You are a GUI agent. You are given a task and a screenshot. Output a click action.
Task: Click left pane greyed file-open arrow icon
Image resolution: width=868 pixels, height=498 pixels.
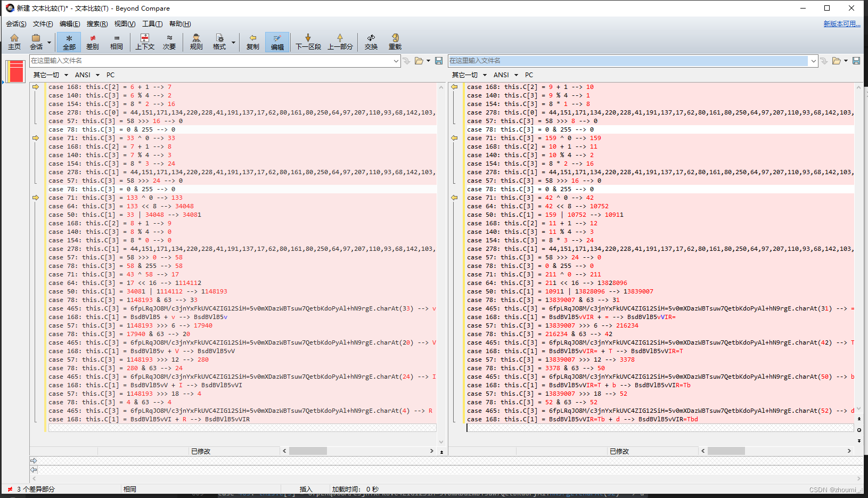[406, 61]
